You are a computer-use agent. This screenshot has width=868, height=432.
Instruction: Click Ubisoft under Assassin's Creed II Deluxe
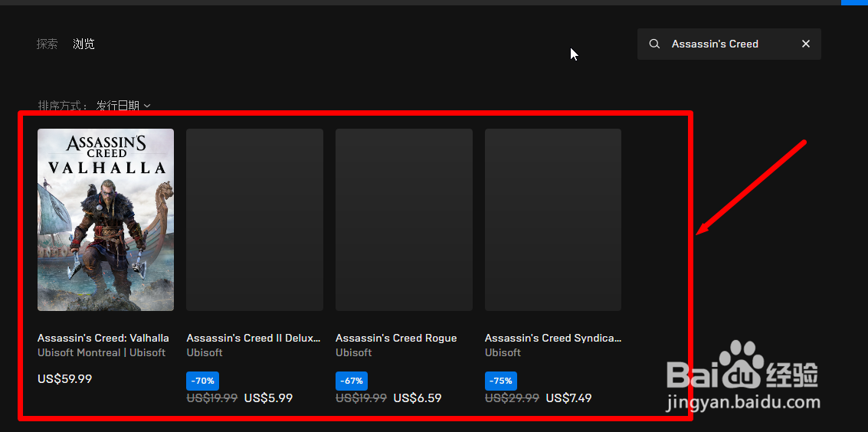pos(205,352)
